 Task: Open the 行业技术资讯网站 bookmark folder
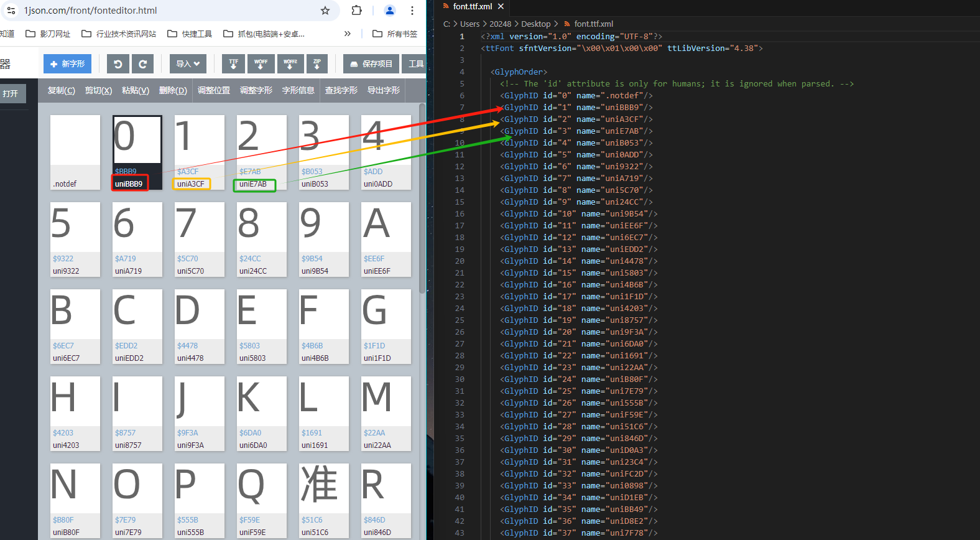point(119,34)
